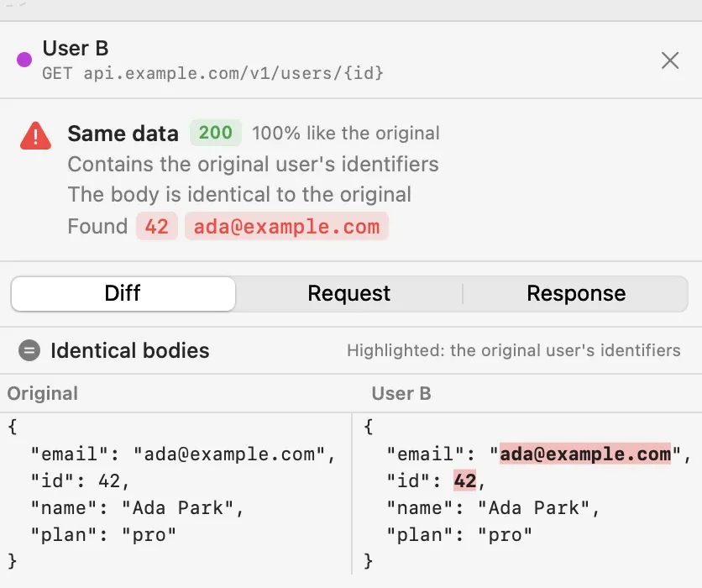This screenshot has width=702, height=588.
Task: Click the purple User B status dot
Action: [x=24, y=59]
